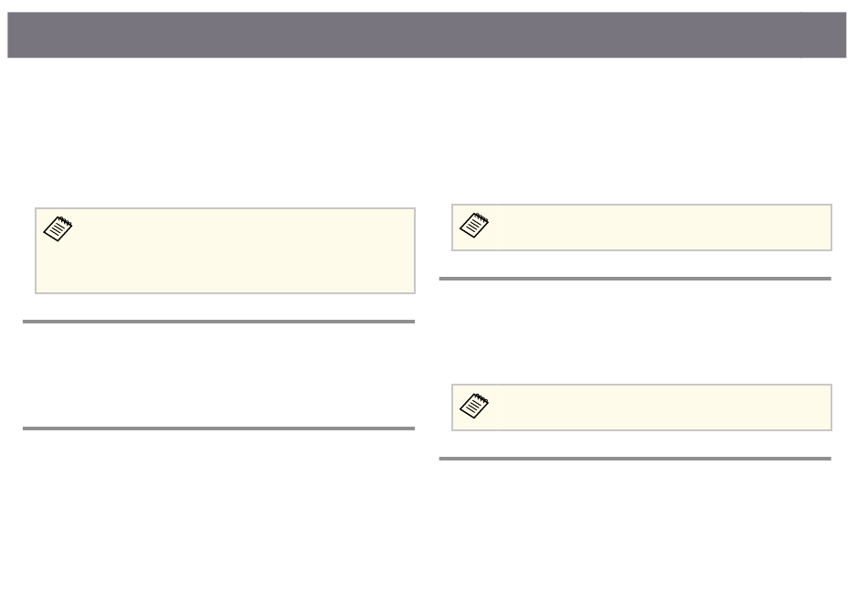Click the notepad icon in the large left note box
The image size is (868, 603).
click(58, 228)
